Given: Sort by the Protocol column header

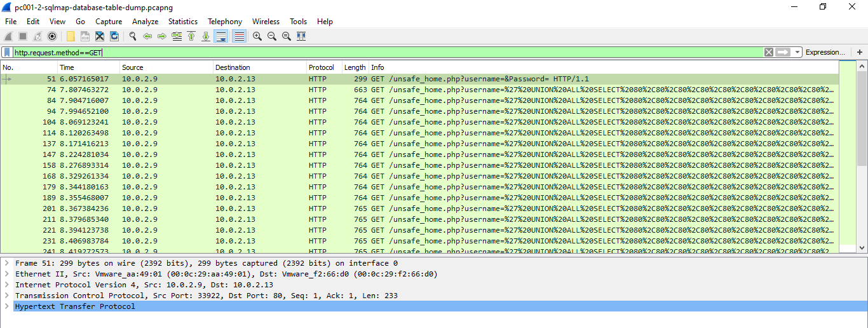Looking at the screenshot, I should pos(324,67).
